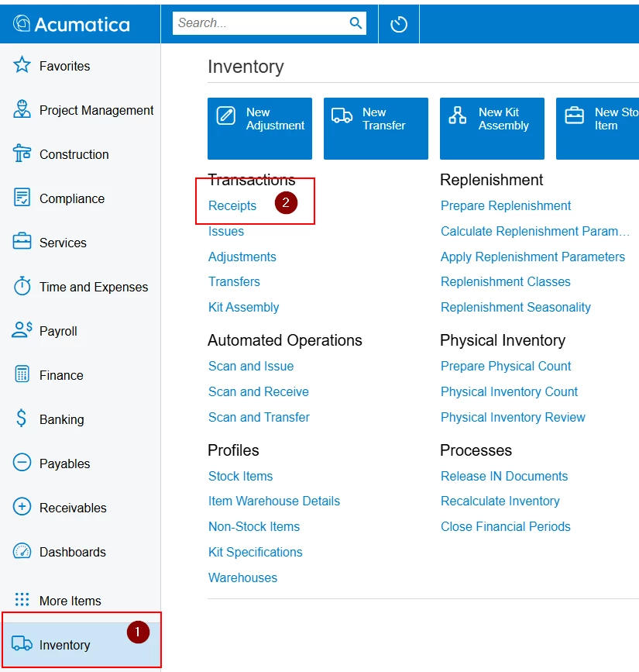Screen dimensions: 639x672
Task: Open Physical Inventory Count
Action: pyautogui.click(x=509, y=391)
